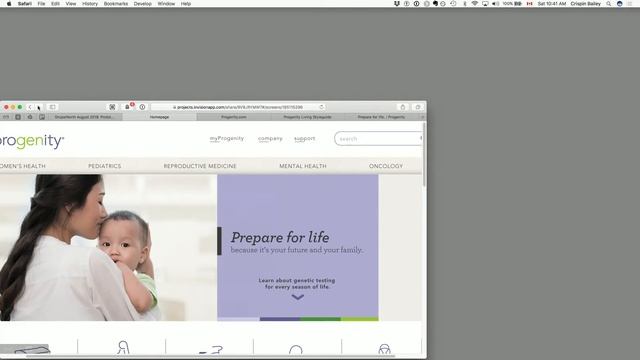The image size is (640, 360).
Task: Open the Safari Share button
Action: click(x=403, y=107)
